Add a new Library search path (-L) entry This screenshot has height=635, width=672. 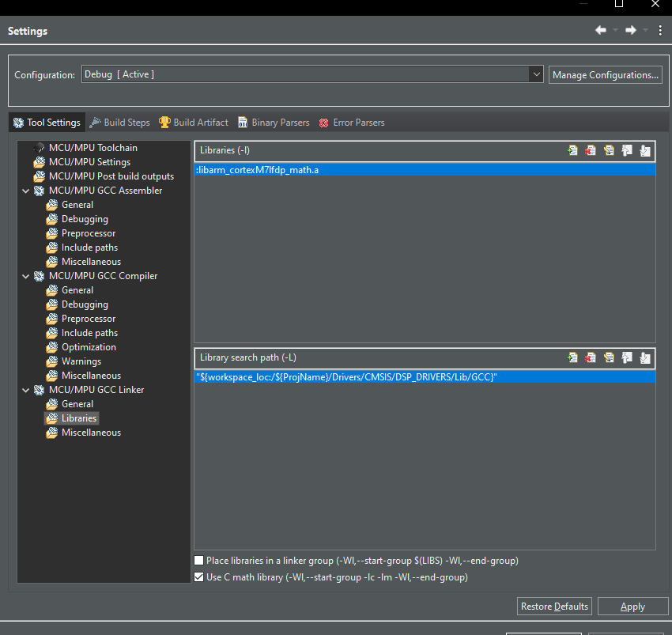[x=572, y=357]
